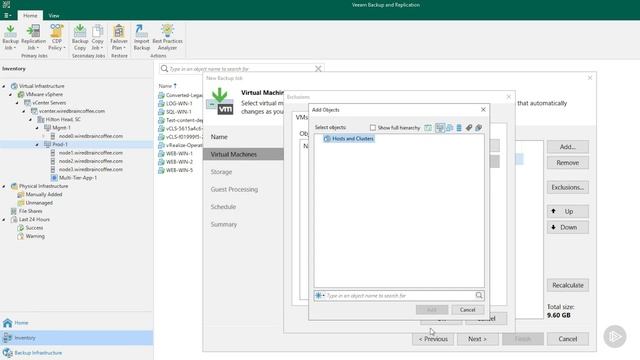The height and width of the screenshot is (360, 640).
Task: Go to the Guest Processing wizard step
Action: point(234,189)
